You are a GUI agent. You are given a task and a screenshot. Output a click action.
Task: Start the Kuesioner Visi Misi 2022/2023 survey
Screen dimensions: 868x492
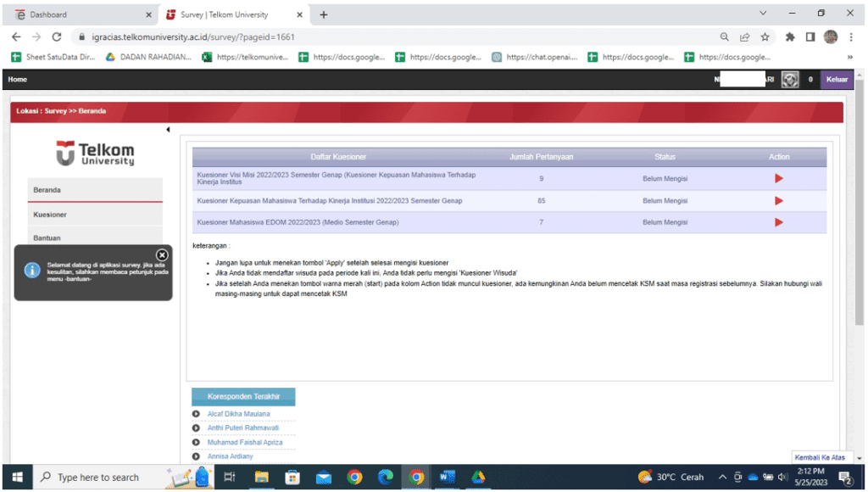coord(778,178)
